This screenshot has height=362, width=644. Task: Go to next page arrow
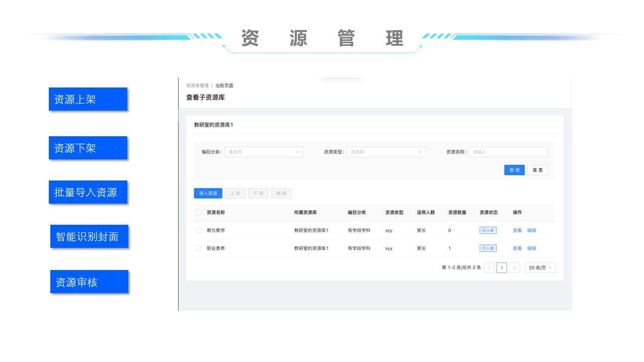(514, 268)
